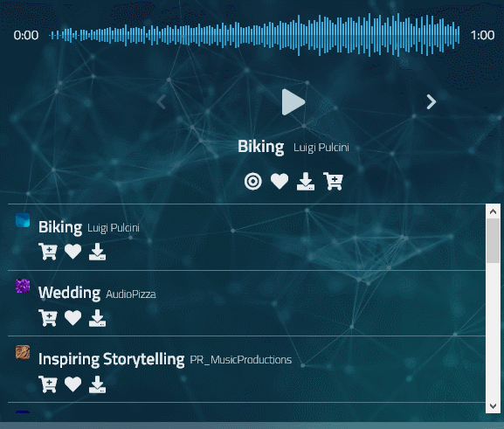Skip to next track arrow
The width and height of the screenshot is (504, 429).
coord(431,102)
